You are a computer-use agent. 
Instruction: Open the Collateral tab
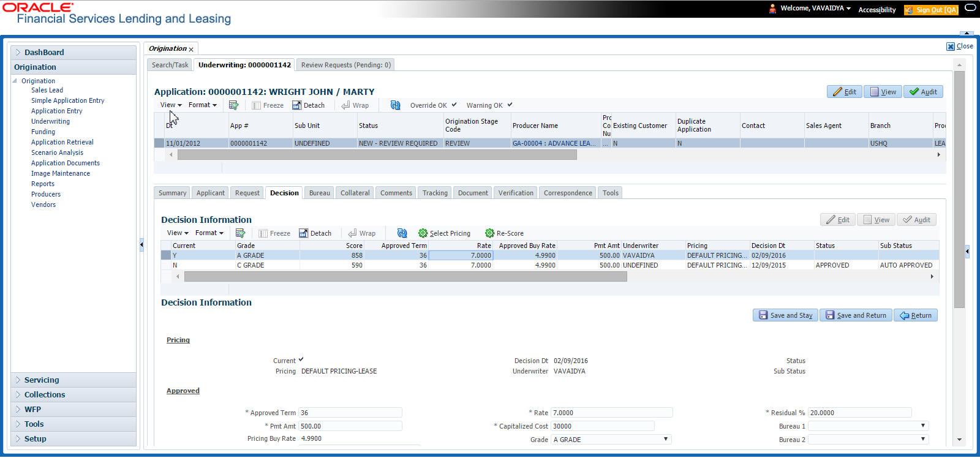(355, 193)
